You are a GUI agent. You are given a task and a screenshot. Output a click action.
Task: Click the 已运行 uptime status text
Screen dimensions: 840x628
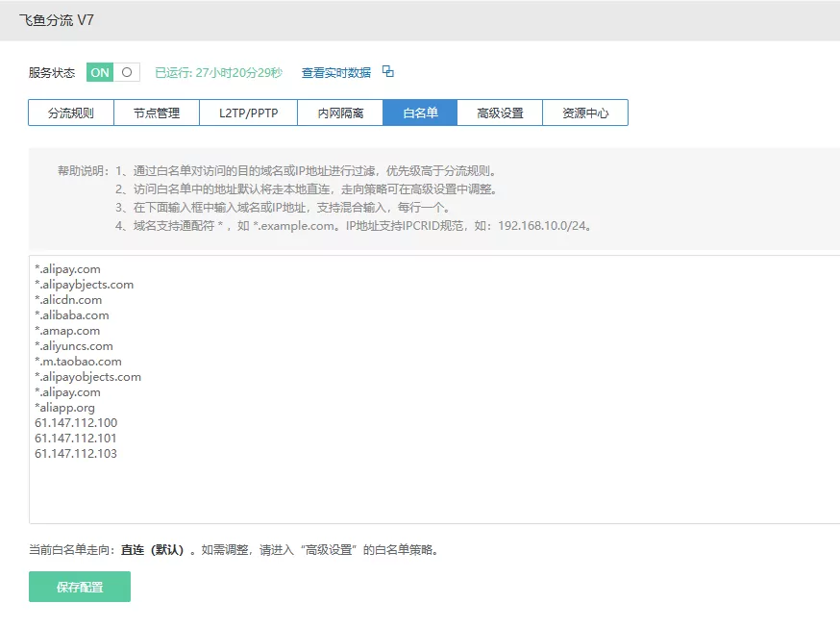[218, 72]
